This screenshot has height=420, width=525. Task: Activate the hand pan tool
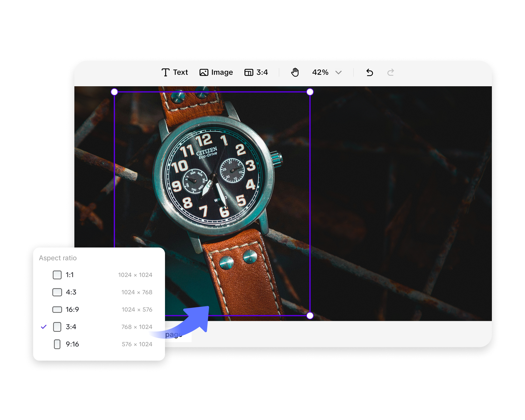(x=295, y=72)
